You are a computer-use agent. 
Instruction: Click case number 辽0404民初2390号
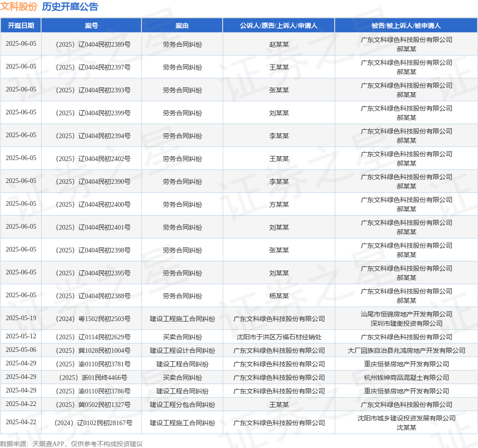coord(93,182)
